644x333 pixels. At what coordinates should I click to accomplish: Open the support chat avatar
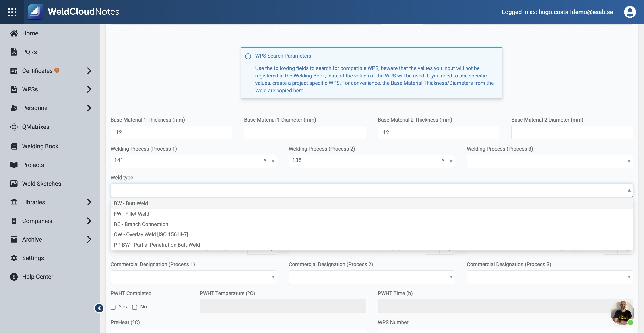coord(622,313)
